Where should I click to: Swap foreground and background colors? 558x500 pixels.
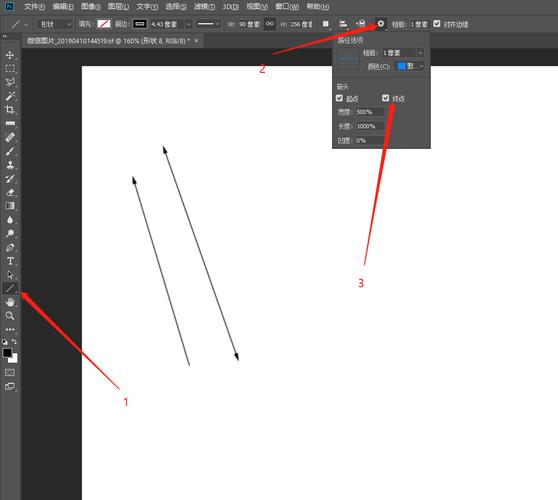(x=14, y=342)
